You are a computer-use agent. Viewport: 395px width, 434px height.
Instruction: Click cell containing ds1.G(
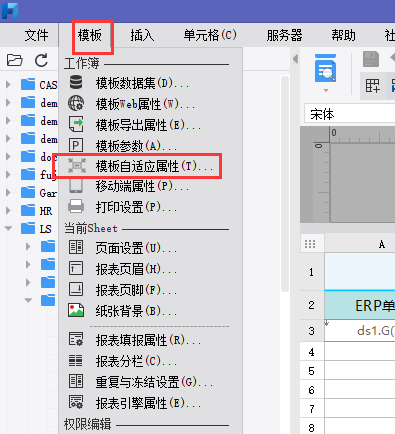tap(360, 330)
